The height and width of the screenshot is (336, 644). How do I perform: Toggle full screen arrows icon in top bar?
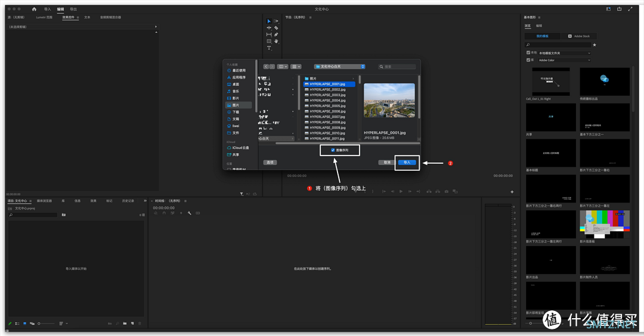click(630, 9)
